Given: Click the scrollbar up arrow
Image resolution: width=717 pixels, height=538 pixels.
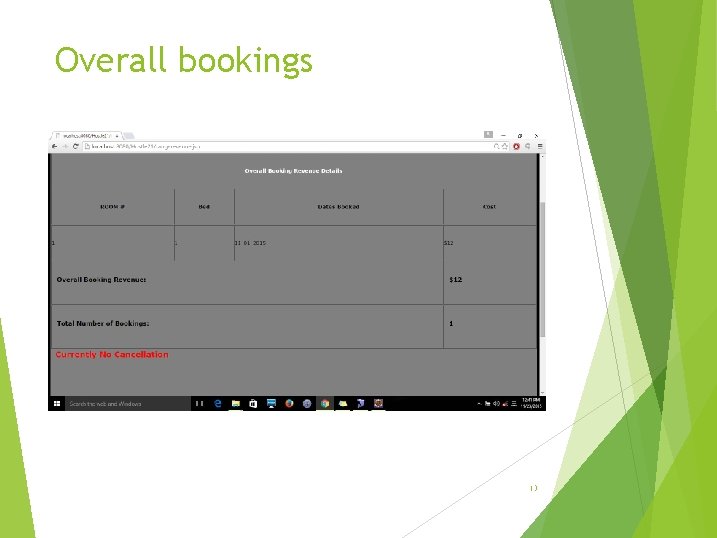Looking at the screenshot, I should coord(543,157).
